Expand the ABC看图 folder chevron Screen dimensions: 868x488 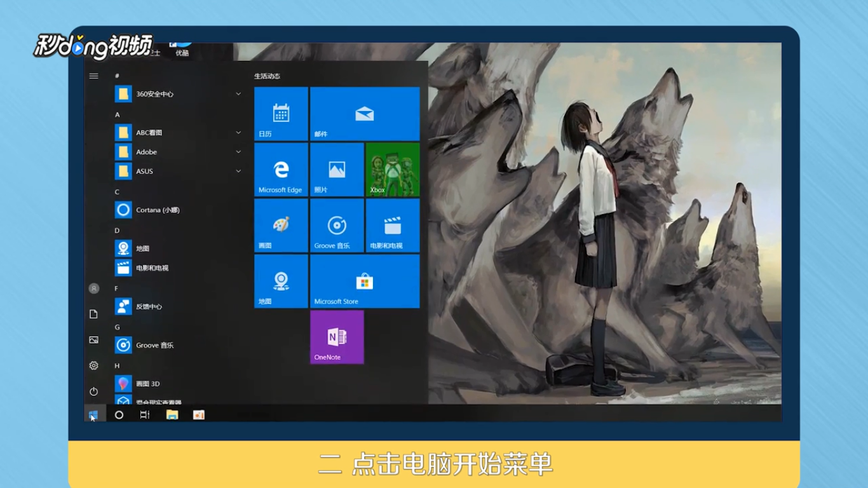tap(238, 133)
